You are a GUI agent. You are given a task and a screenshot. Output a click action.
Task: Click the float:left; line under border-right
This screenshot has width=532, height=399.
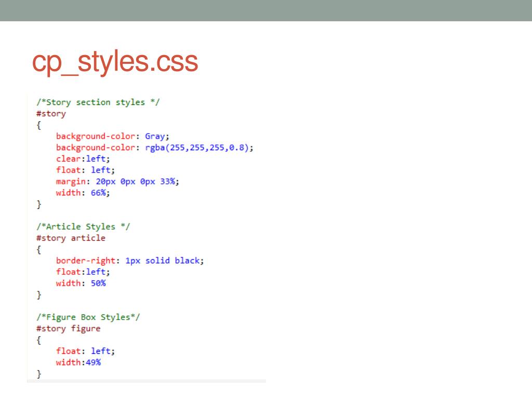[x=83, y=272]
